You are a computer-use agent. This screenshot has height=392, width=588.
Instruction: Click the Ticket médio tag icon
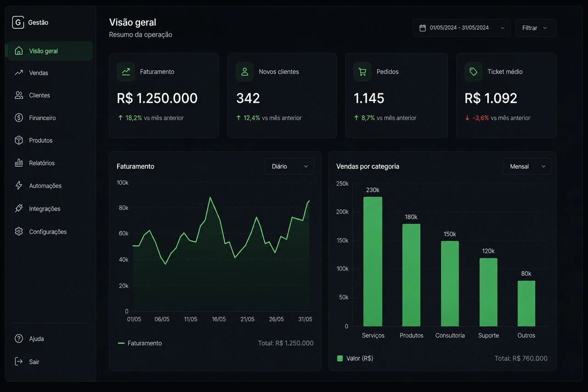pyautogui.click(x=474, y=72)
